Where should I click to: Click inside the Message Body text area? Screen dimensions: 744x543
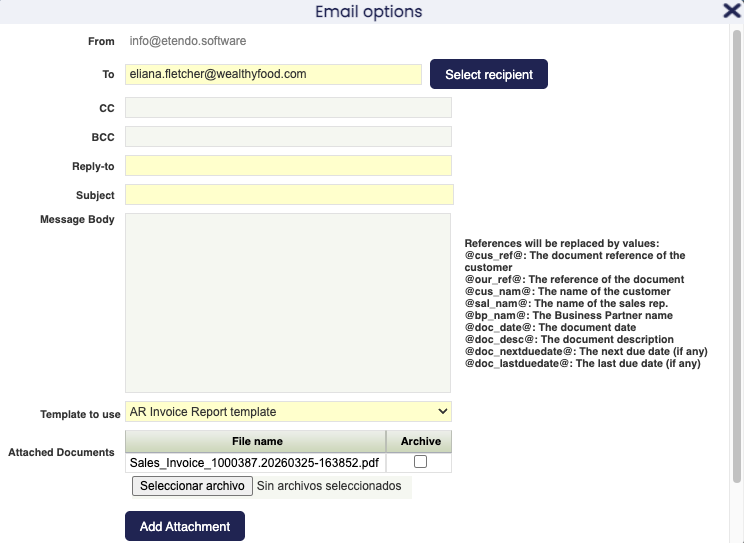click(288, 302)
